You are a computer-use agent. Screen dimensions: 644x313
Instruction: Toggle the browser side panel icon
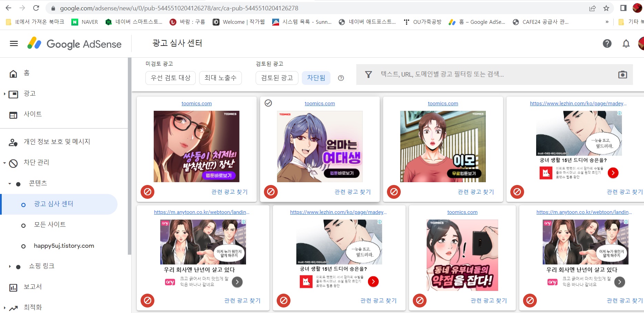pos(623,8)
